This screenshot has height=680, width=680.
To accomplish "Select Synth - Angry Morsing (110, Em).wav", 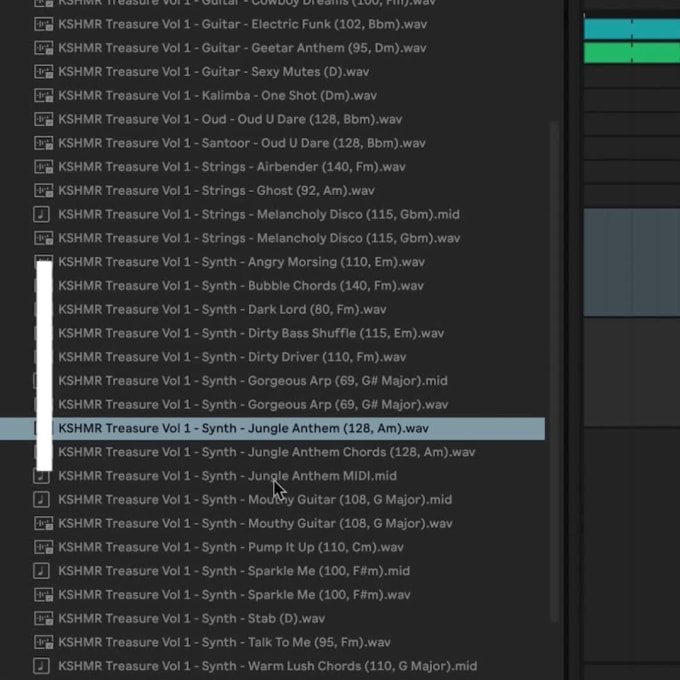I will (242, 262).
